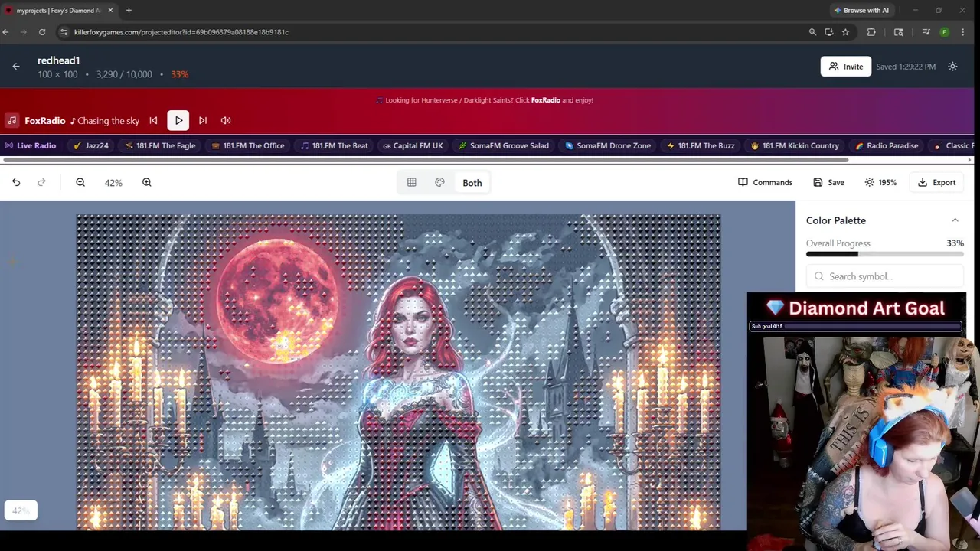Screen dimensions: 980x551
Task: Tune to 181.FM Kickin Country station
Action: 795,145
